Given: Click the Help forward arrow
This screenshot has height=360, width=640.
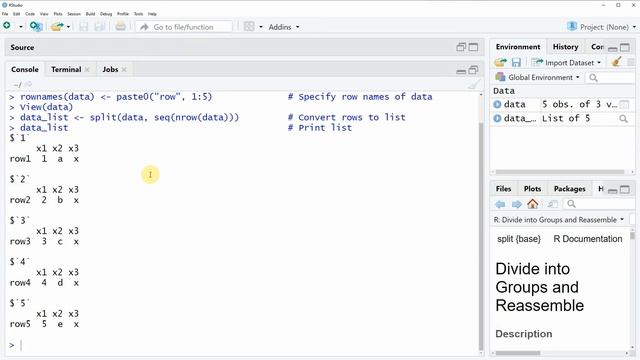Looking at the screenshot, I should pyautogui.click(x=516, y=204).
